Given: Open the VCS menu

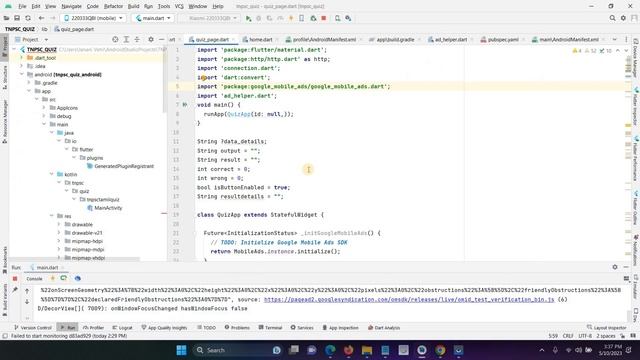Looking at the screenshot, I should pyautogui.click(x=179, y=7).
